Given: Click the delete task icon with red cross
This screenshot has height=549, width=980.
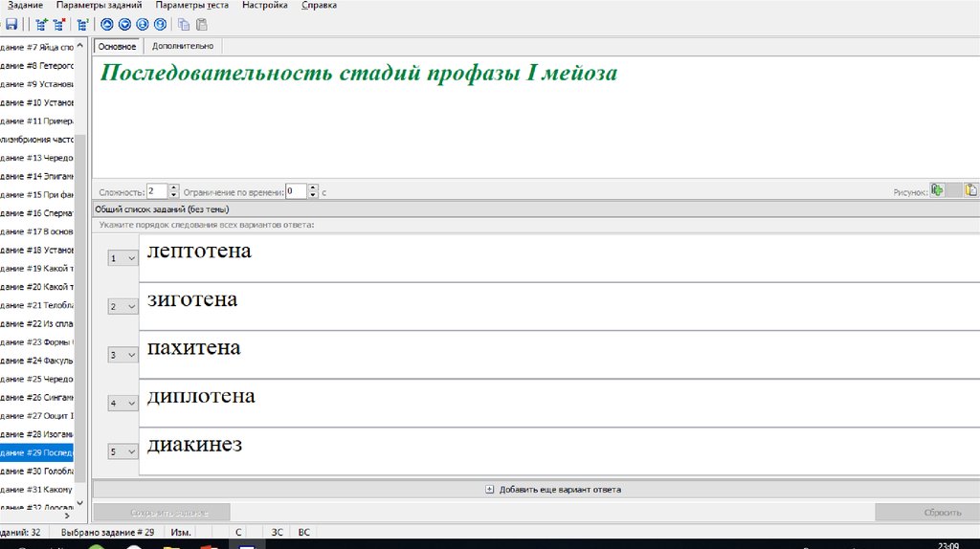Looking at the screenshot, I should point(59,25).
